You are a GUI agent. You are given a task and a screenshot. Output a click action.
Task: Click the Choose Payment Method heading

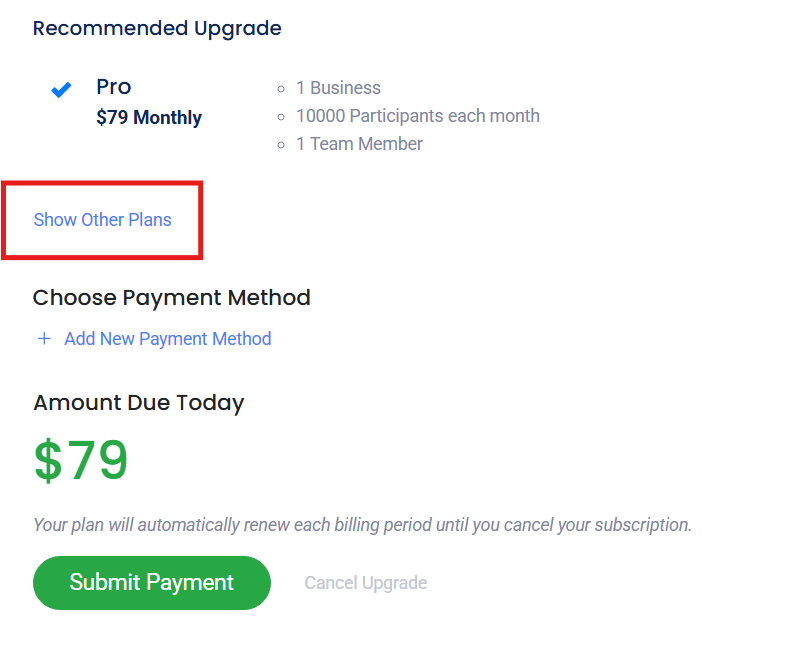pyautogui.click(x=171, y=297)
